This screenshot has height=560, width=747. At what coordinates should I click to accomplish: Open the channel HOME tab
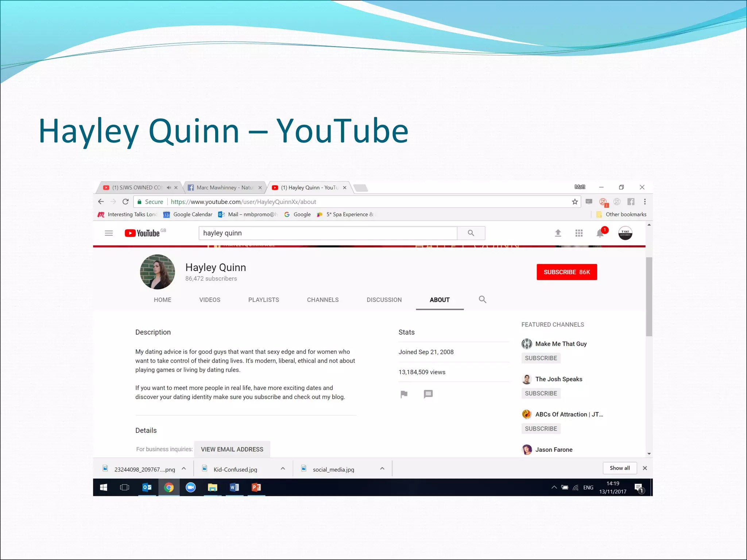[x=162, y=300]
